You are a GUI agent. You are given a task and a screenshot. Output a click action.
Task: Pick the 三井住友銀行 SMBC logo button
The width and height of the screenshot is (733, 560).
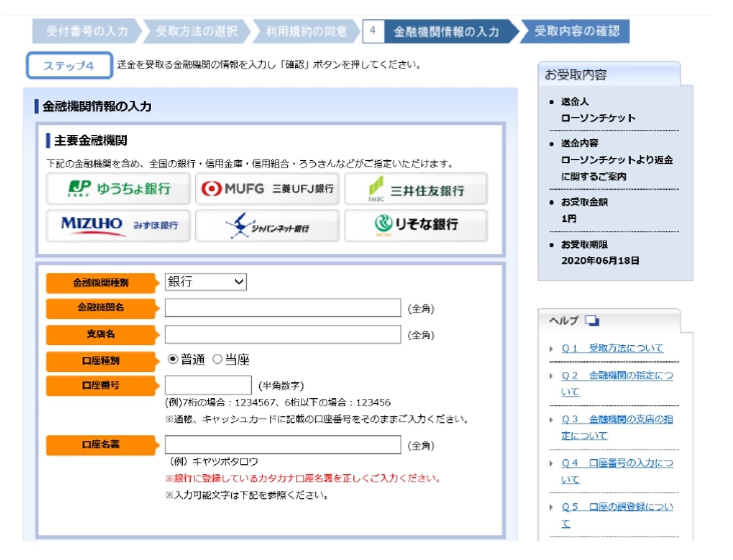click(416, 189)
